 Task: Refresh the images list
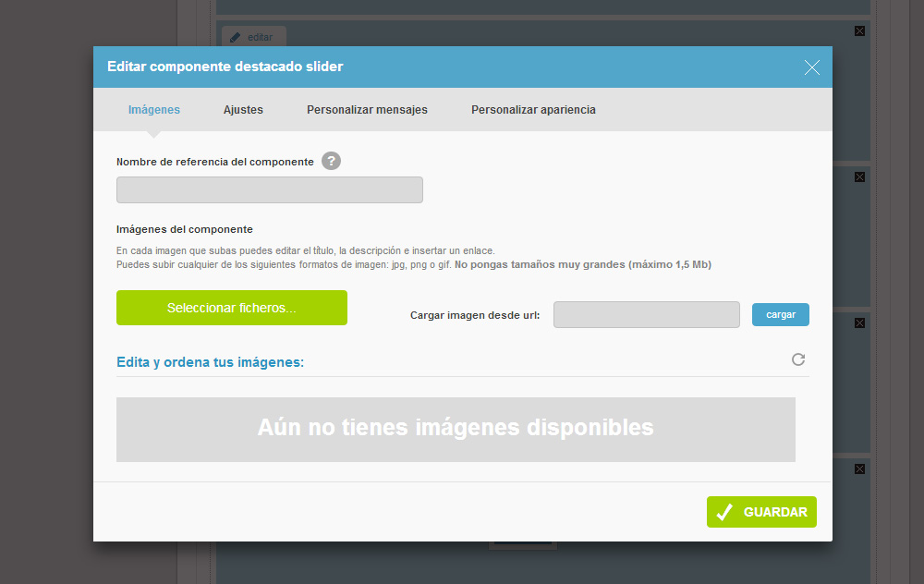tap(798, 359)
